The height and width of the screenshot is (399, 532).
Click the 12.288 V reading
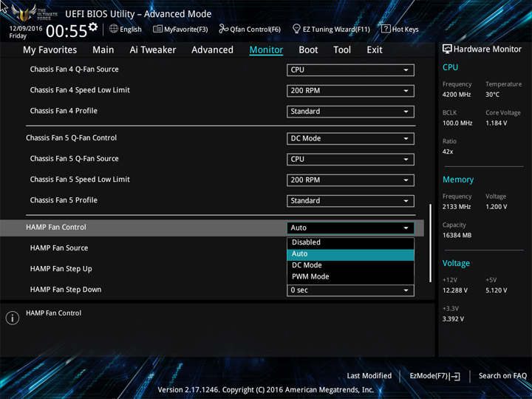pyautogui.click(x=454, y=290)
